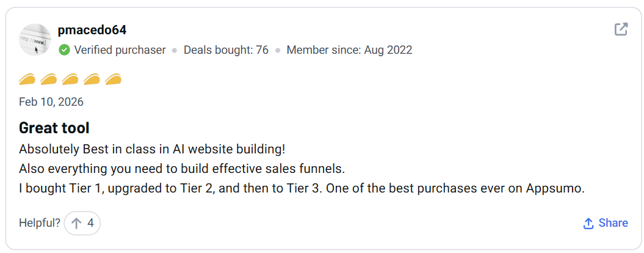The width and height of the screenshot is (644, 253).
Task: Click Member since: Aug 2022 text
Action: tap(349, 50)
